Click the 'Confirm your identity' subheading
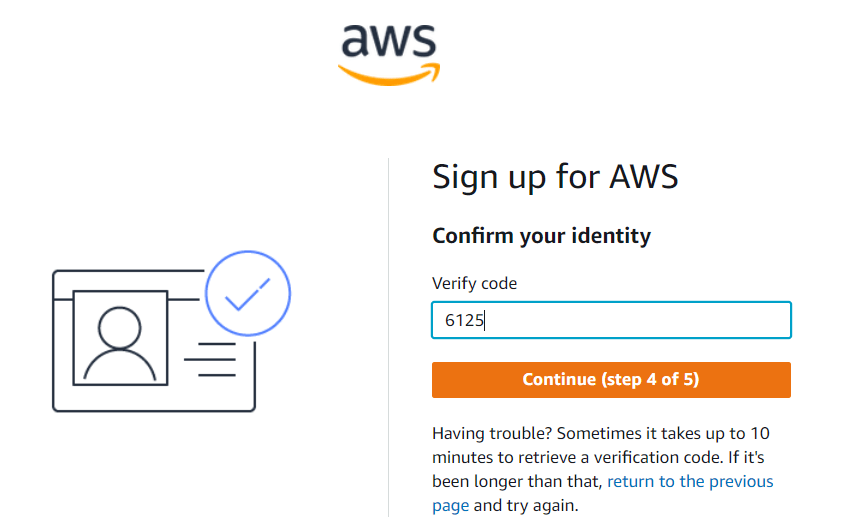 point(541,236)
